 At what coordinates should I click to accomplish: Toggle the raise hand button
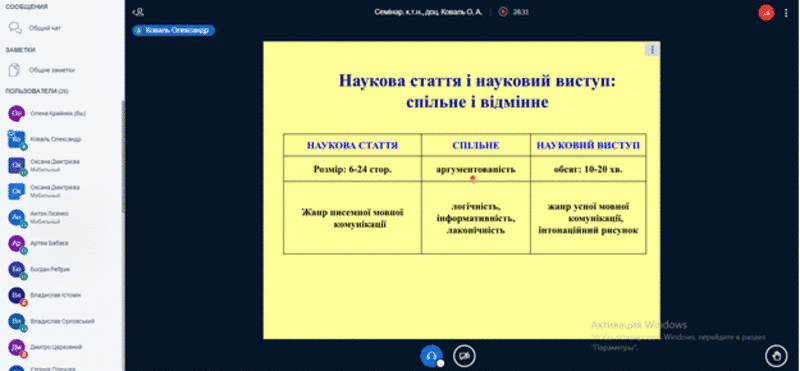[776, 356]
